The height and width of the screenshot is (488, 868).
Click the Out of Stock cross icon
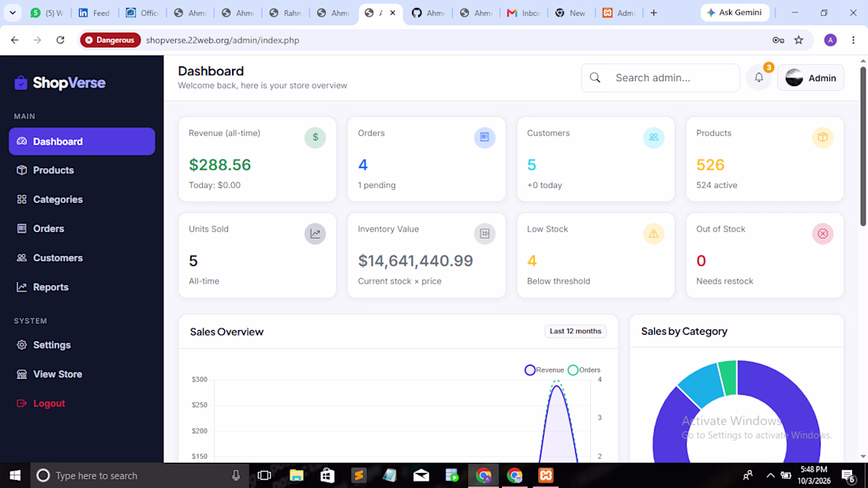pyautogui.click(x=822, y=234)
